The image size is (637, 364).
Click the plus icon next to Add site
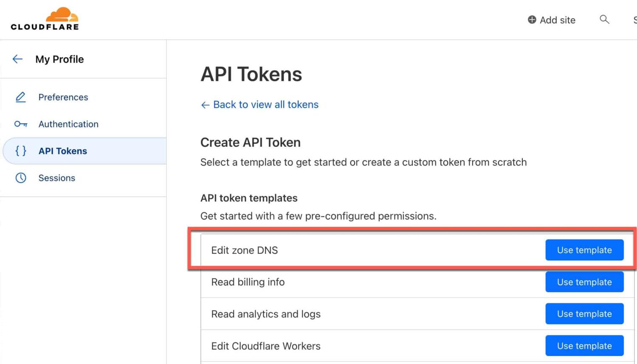(x=532, y=20)
